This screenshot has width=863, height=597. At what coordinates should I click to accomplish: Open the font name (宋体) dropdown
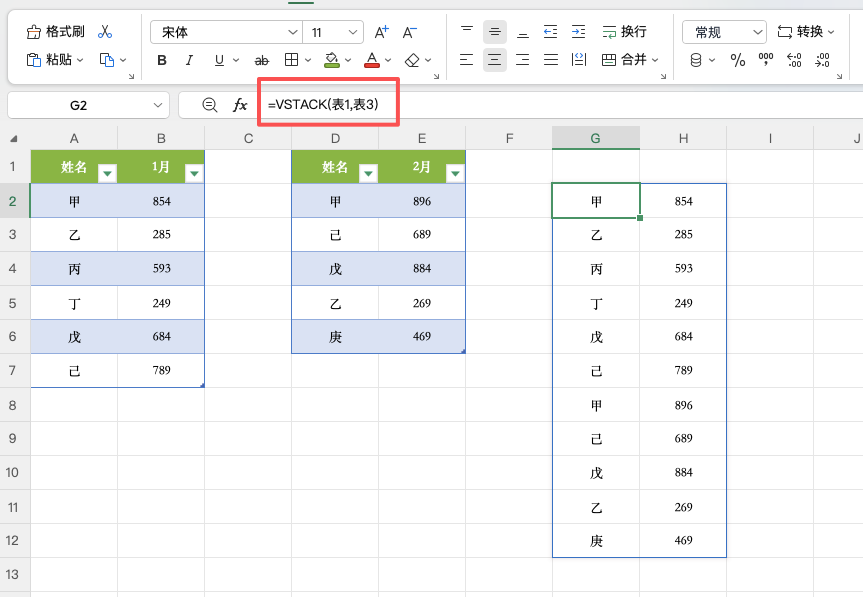pyautogui.click(x=292, y=32)
